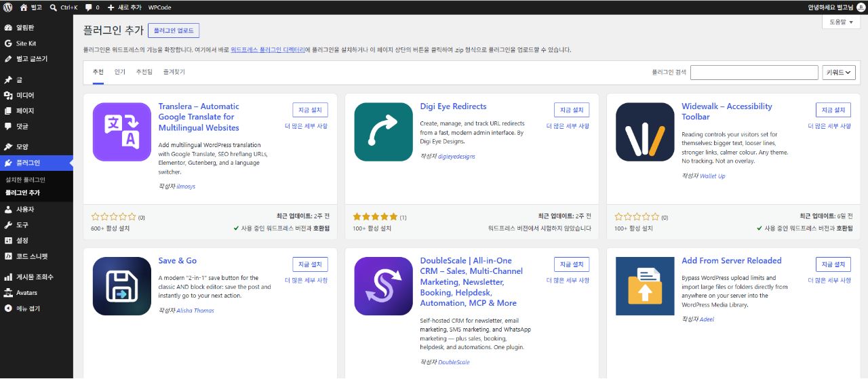Open 플러그인 추가 submenu item

pos(22,193)
